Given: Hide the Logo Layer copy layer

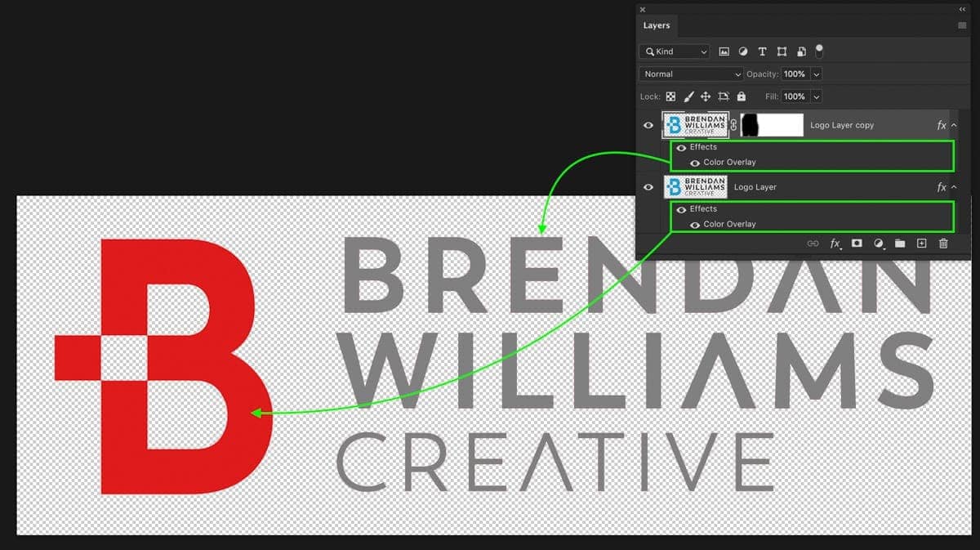Looking at the screenshot, I should coord(648,126).
